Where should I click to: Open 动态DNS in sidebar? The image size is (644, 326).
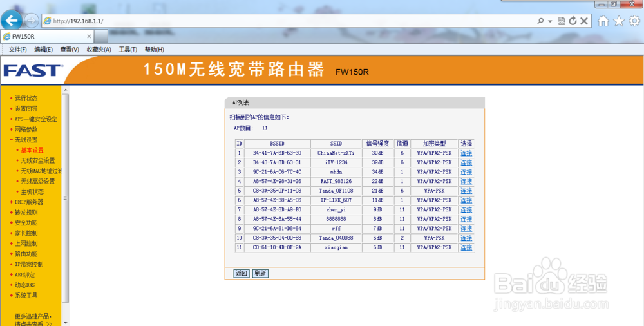[x=25, y=285]
